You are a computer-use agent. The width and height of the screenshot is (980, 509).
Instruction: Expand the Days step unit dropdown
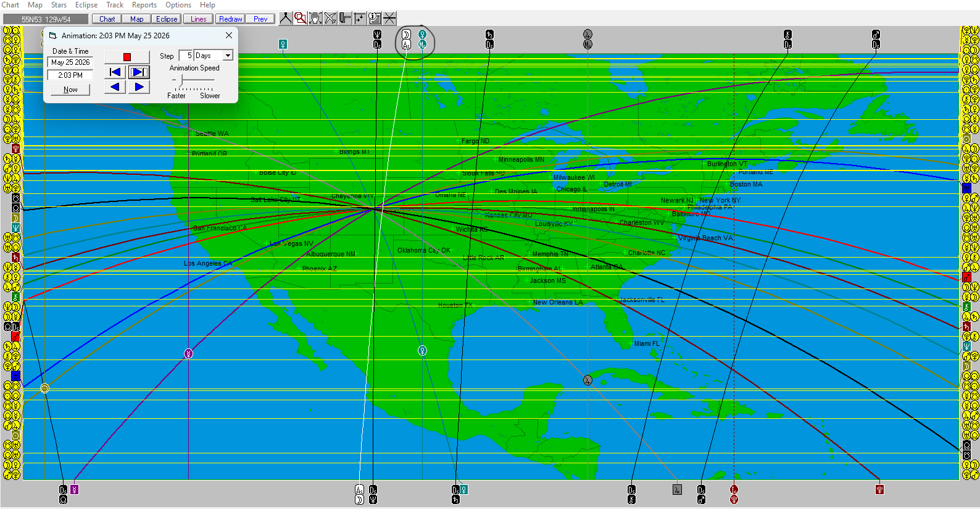pyautogui.click(x=228, y=56)
